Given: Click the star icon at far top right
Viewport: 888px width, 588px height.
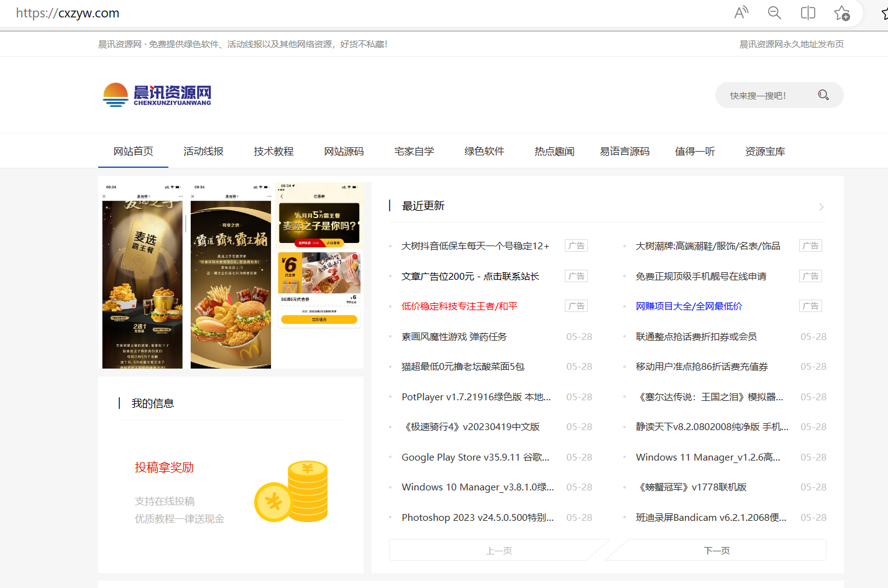Looking at the screenshot, I should 884,12.
